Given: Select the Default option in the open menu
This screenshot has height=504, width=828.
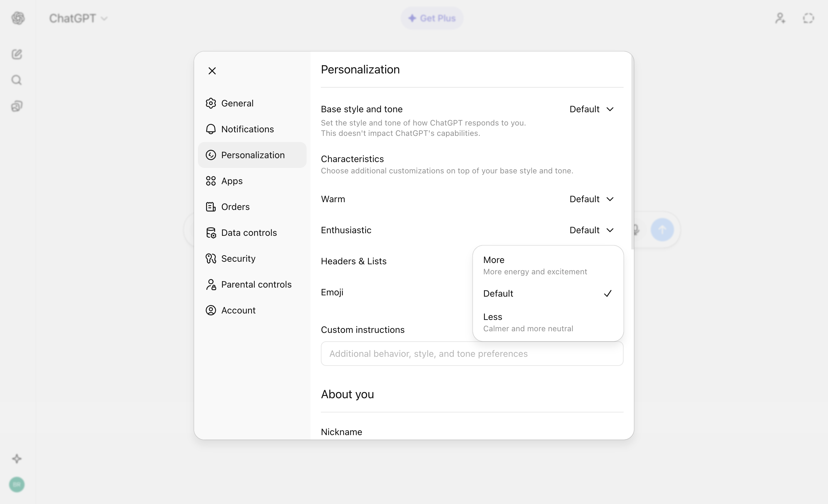Looking at the screenshot, I should pos(548,294).
